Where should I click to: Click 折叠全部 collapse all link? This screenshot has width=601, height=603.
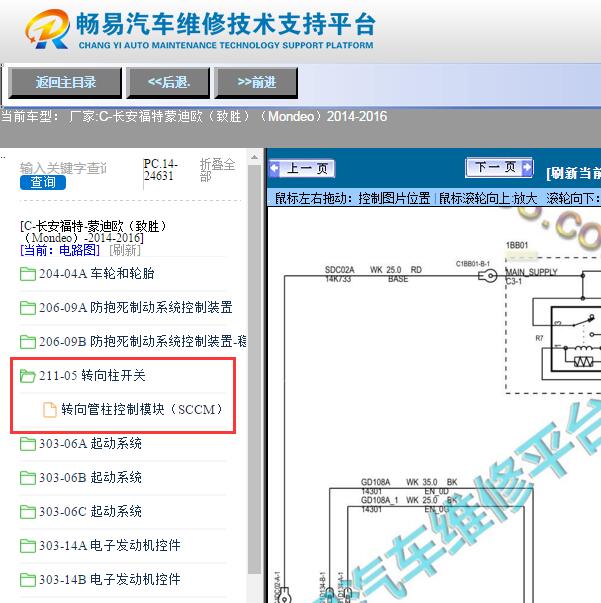(x=217, y=170)
